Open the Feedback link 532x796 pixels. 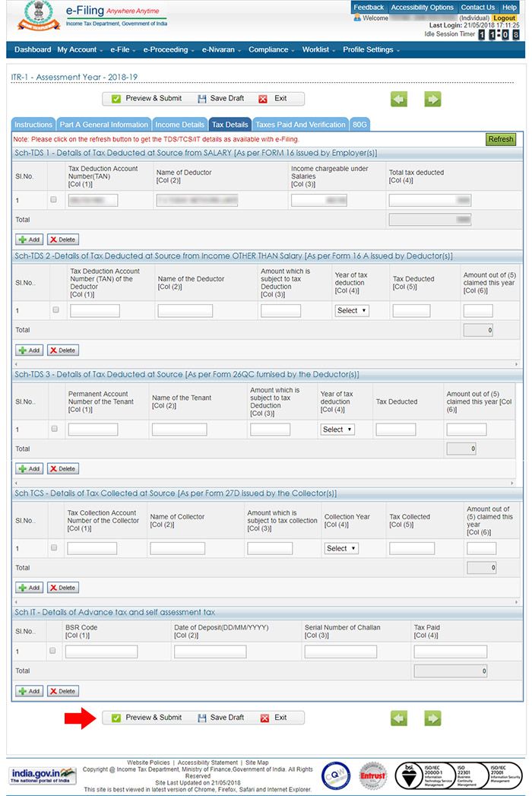[369, 7]
